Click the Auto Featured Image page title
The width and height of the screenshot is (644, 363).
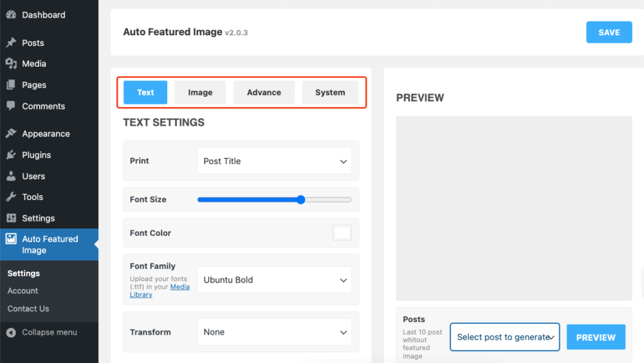(173, 31)
